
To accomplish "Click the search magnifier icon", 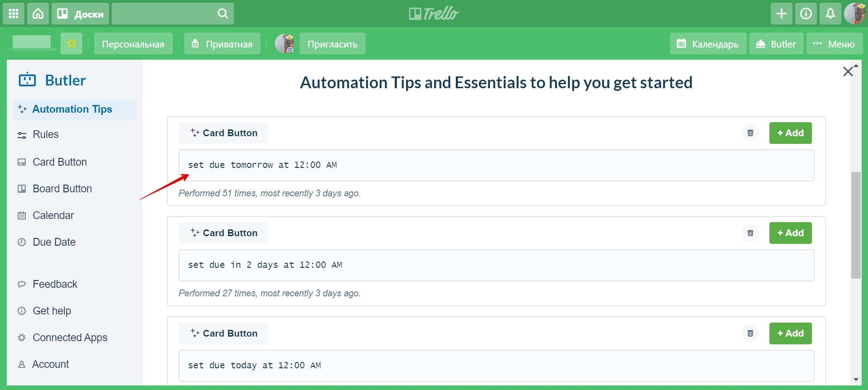I will pyautogui.click(x=223, y=14).
